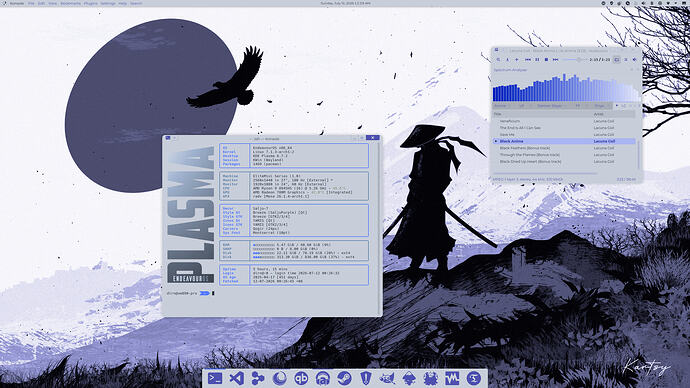Pause playback in the music player
The width and height of the screenshot is (690, 388).
(537, 59)
